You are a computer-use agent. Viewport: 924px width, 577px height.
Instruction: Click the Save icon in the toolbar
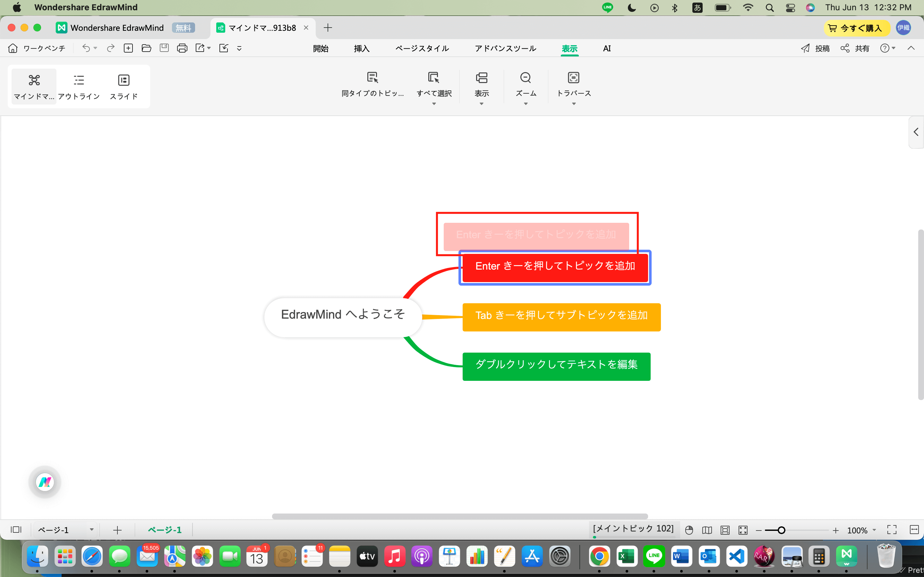[164, 48]
